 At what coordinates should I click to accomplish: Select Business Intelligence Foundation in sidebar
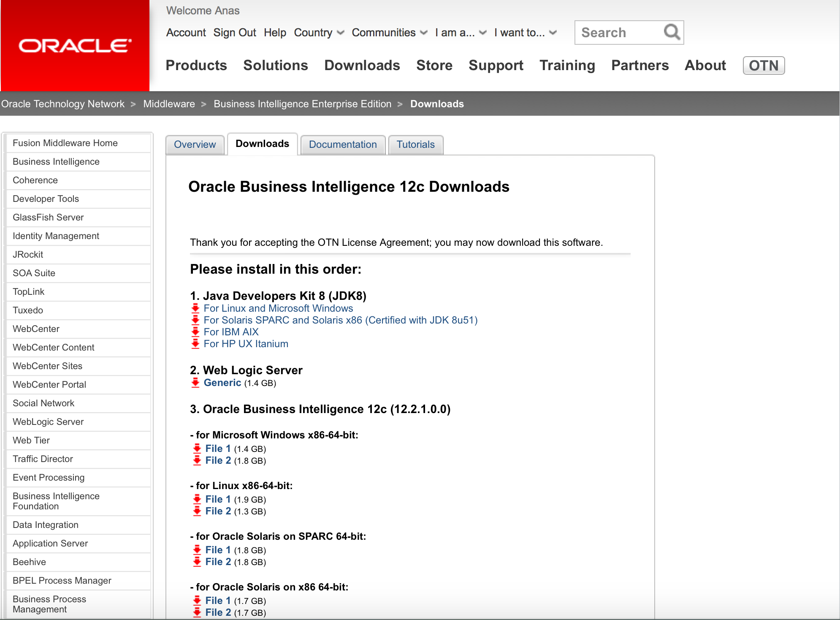[x=79, y=501]
